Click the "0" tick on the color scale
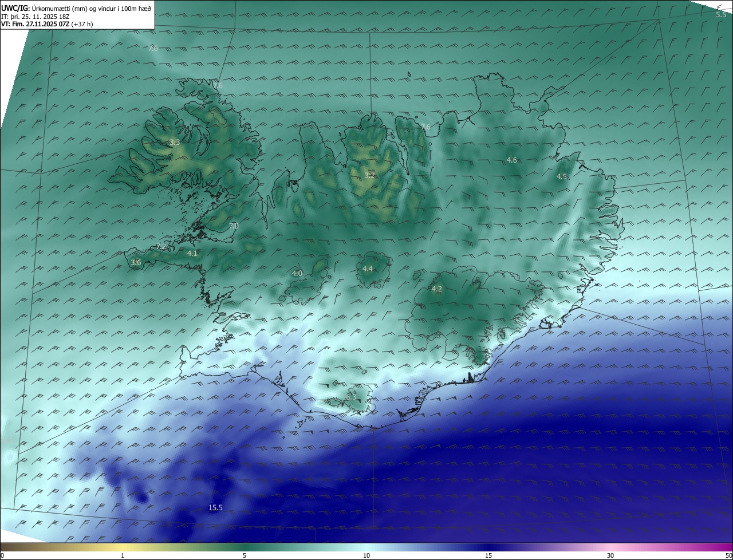 point(2,555)
